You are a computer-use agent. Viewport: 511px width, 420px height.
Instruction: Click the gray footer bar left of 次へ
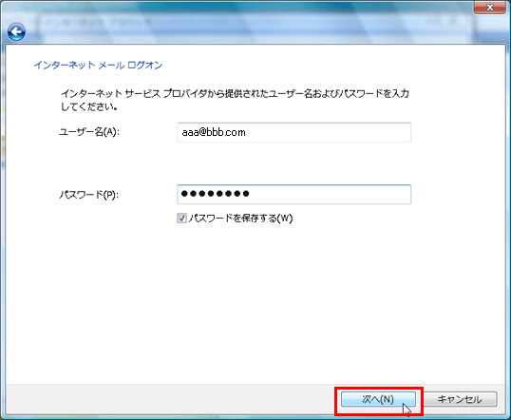pos(169,400)
